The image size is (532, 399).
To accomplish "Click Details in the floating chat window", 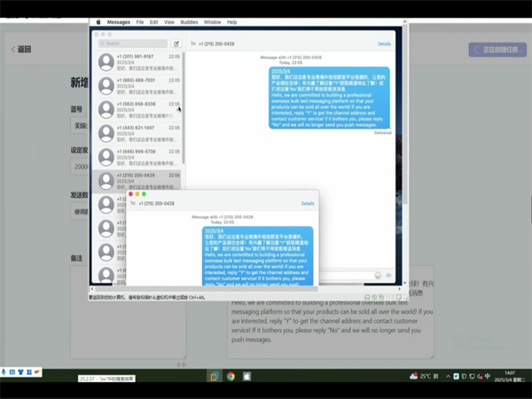I will pyautogui.click(x=308, y=203).
